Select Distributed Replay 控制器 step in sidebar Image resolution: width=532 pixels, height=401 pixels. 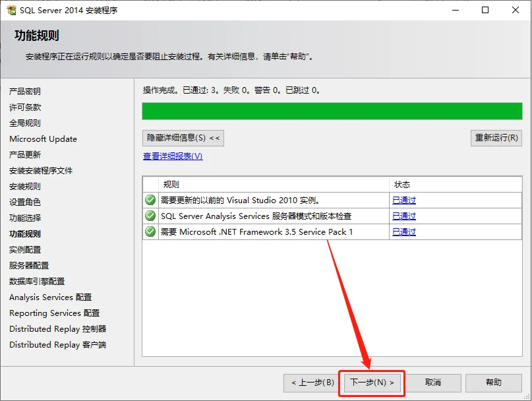[x=57, y=328]
